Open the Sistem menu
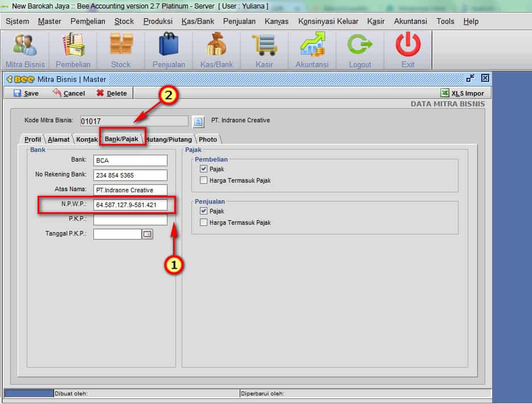532x404 pixels. (17, 22)
